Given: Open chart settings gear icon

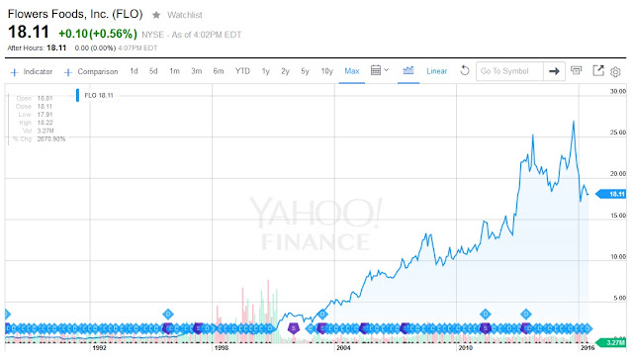Looking at the screenshot, I should pos(615,72).
